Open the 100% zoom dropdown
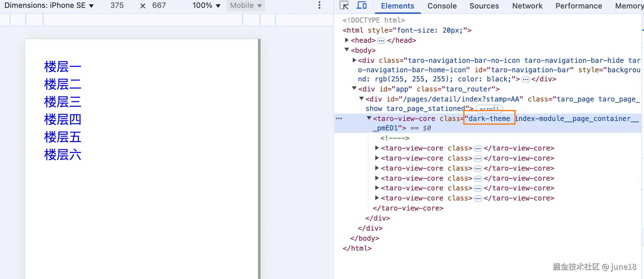644x279 pixels. tap(207, 5)
